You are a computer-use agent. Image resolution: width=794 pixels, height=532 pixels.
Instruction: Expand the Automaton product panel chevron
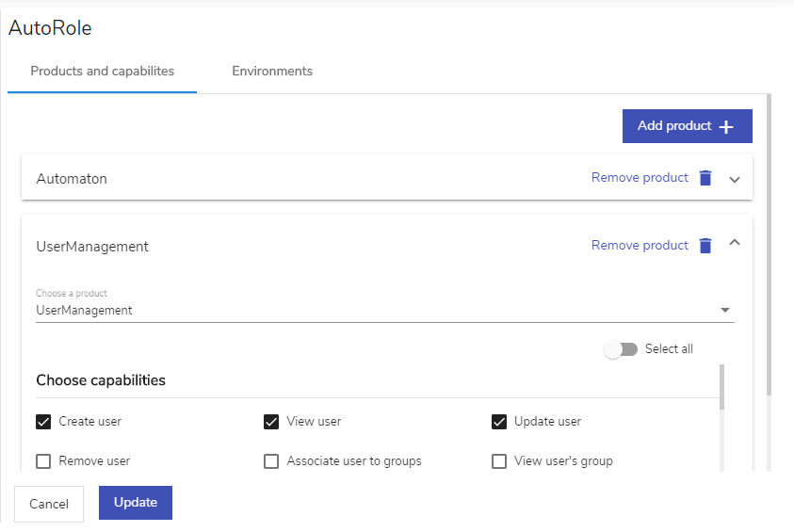point(735,180)
